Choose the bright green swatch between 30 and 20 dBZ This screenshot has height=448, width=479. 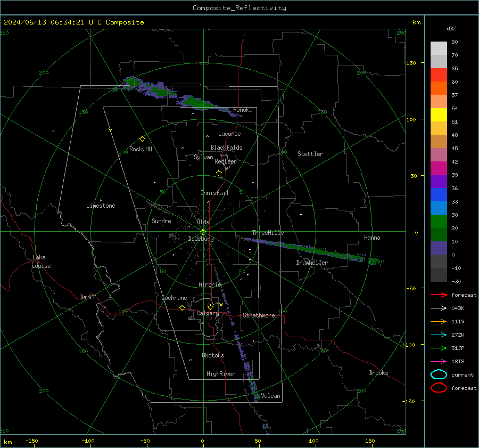439,222
